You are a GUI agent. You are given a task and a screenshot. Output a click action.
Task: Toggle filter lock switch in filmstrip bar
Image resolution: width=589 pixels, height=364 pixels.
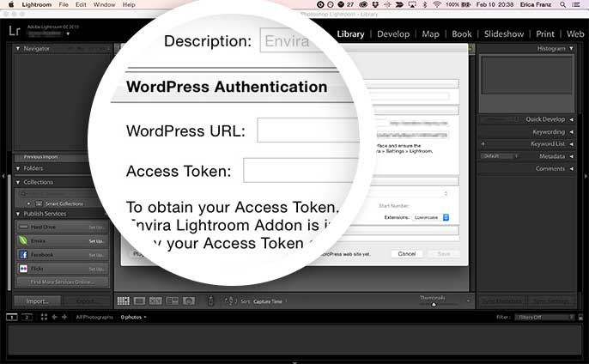click(x=580, y=317)
